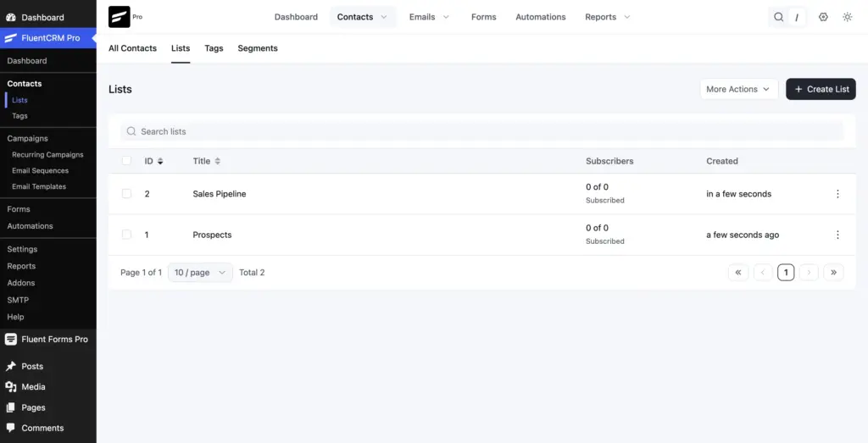868x443 pixels.
Task: Open Recurring Campaigns in the sidebar
Action: point(47,155)
